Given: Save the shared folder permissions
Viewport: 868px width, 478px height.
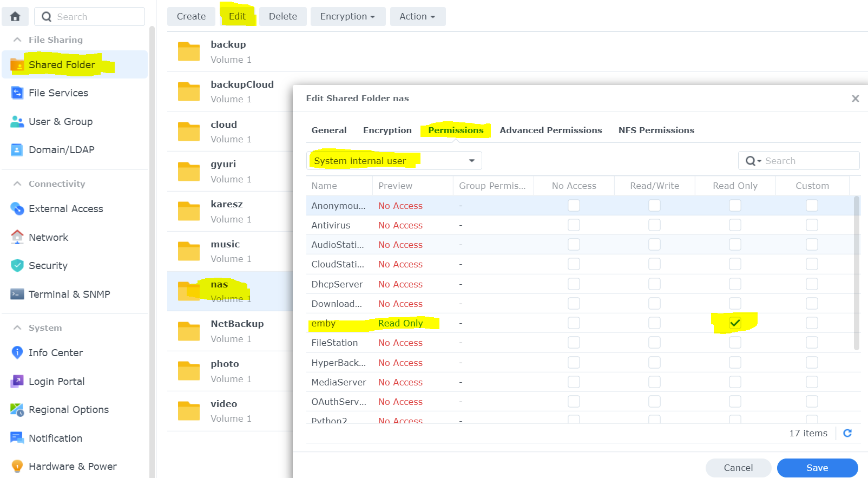Looking at the screenshot, I should click(x=817, y=468).
